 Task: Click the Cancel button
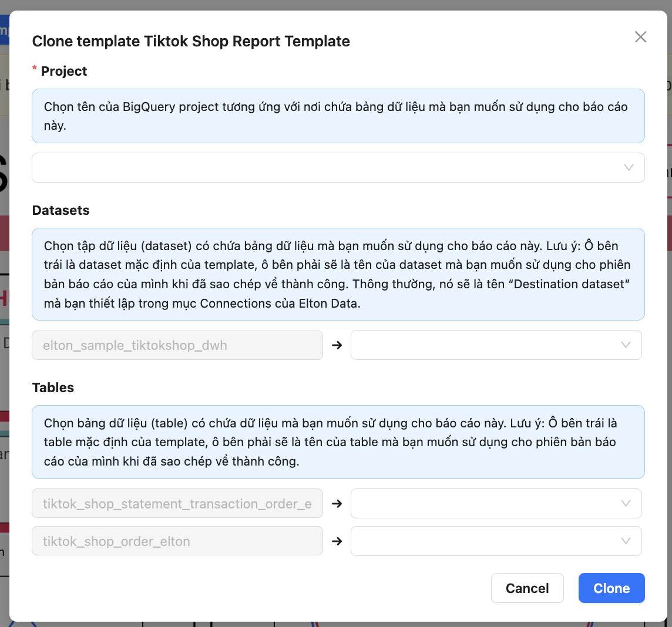[527, 588]
